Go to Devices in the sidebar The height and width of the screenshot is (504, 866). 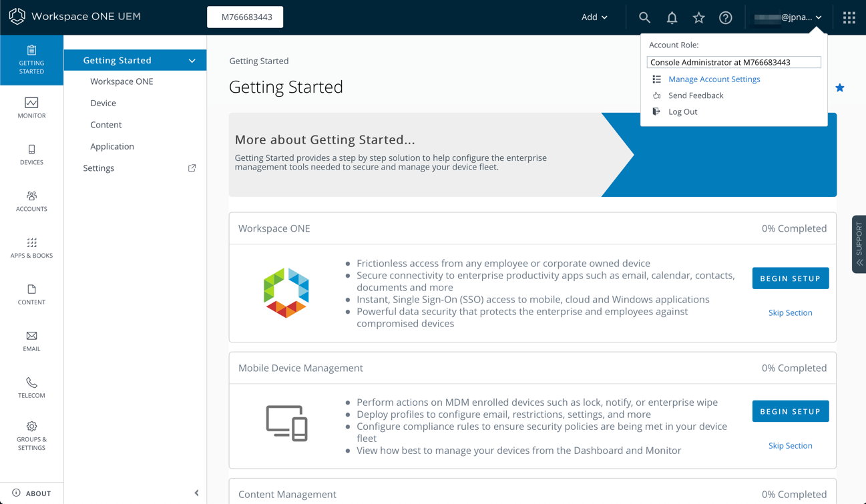pos(31,154)
